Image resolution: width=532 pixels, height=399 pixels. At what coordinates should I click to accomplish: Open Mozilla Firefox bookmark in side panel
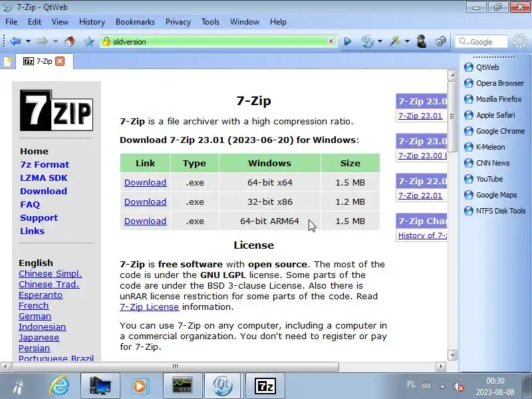[x=493, y=99]
